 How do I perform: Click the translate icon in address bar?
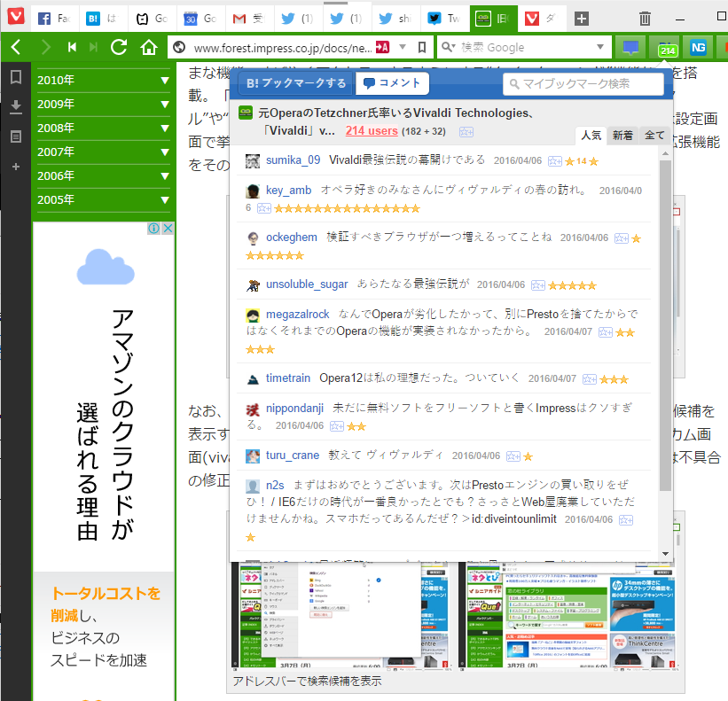tap(382, 47)
